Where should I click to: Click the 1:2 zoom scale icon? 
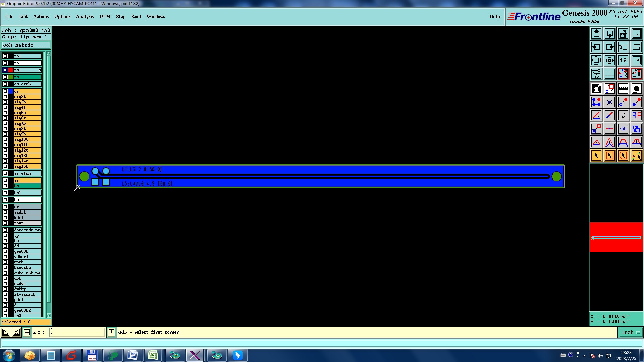(x=623, y=60)
